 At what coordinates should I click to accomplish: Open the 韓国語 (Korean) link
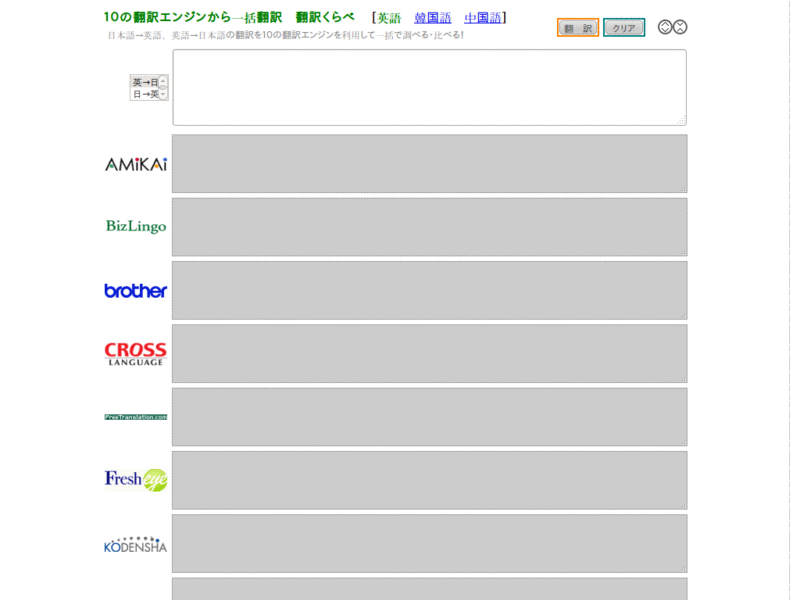click(433, 18)
